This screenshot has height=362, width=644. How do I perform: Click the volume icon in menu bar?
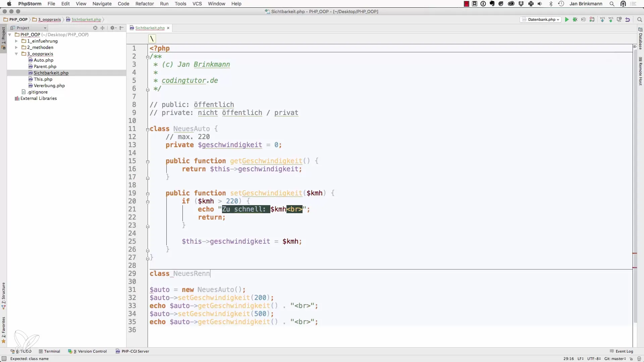click(540, 4)
